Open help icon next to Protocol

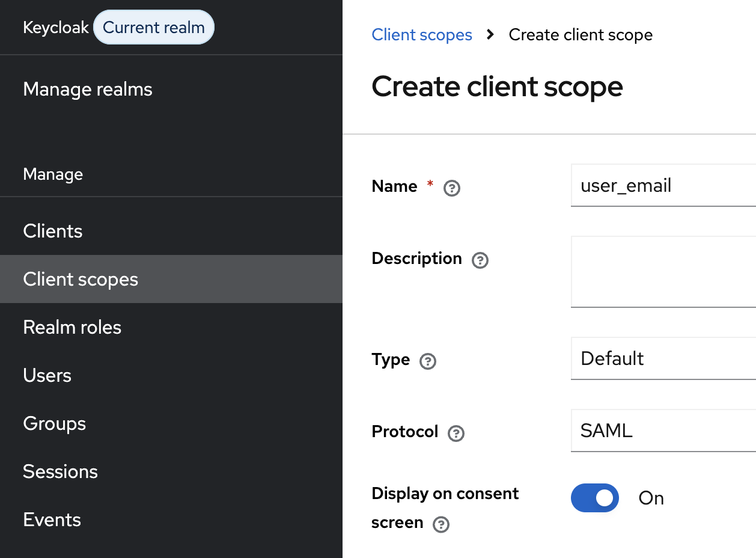pyautogui.click(x=456, y=434)
